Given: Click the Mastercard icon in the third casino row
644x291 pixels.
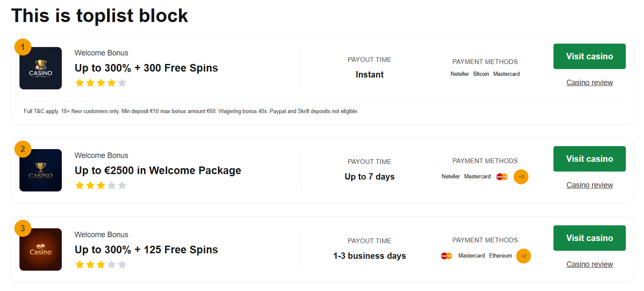Looking at the screenshot, I should 446,256.
